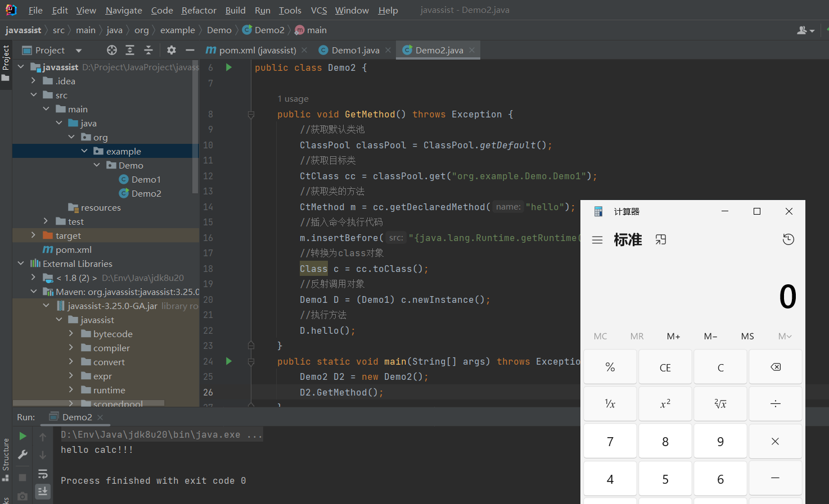
Task: Click Demo2 breadcrumb in navigation bar
Action: (x=264, y=30)
